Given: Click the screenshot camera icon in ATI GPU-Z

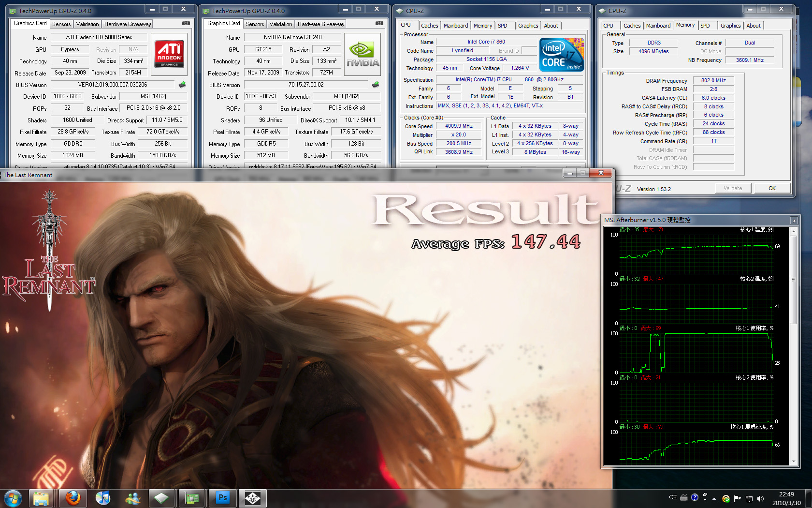Looking at the screenshot, I should pos(186,23).
